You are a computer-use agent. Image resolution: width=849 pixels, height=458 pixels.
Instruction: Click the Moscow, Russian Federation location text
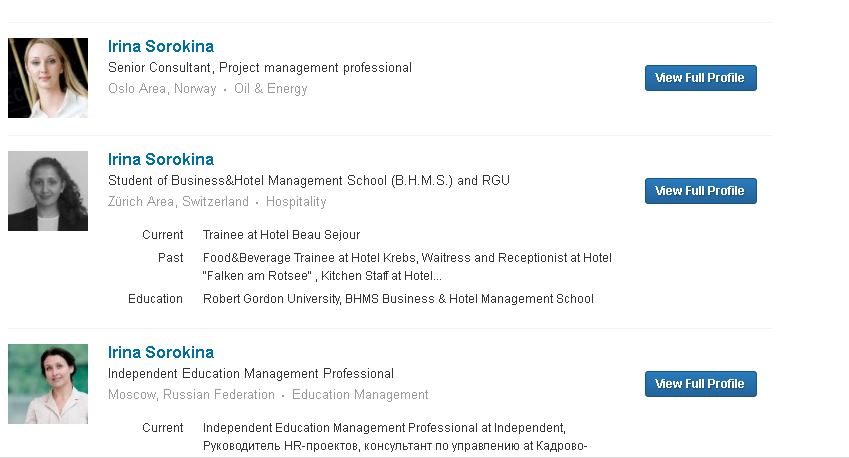(x=191, y=395)
